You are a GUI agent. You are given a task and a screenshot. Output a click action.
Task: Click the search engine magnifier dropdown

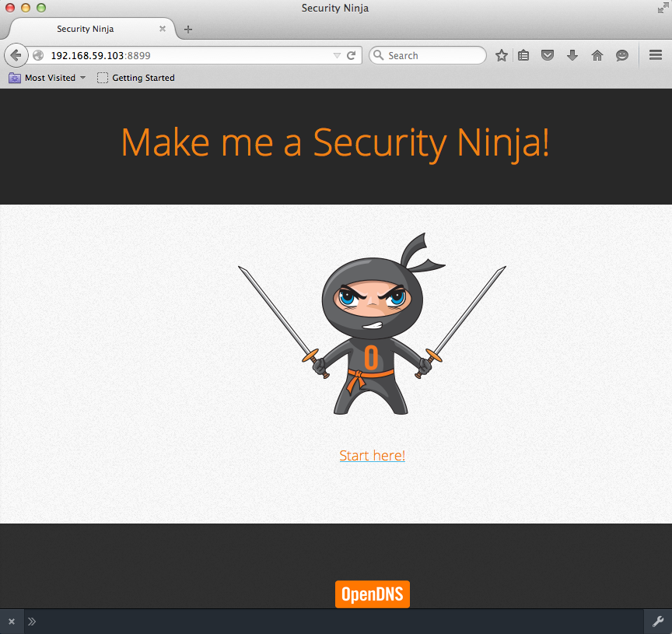coord(379,55)
